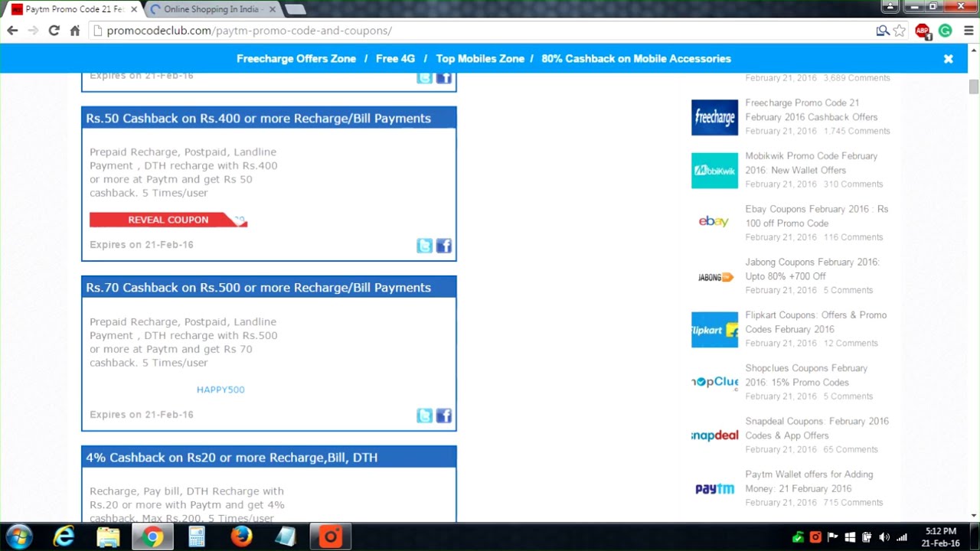Open Mobikwik Promo Code February 2016 article
This screenshot has width=980, height=551.
pos(812,163)
